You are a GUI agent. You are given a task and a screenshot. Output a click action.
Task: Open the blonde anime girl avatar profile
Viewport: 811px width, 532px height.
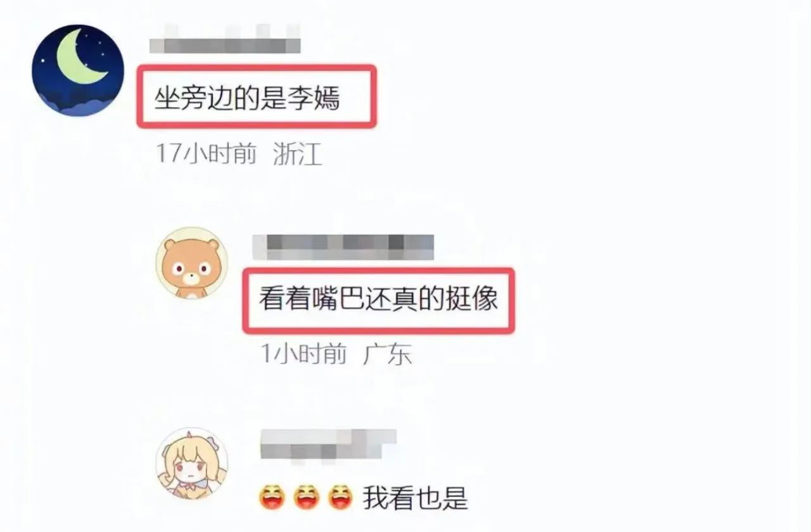191,463
